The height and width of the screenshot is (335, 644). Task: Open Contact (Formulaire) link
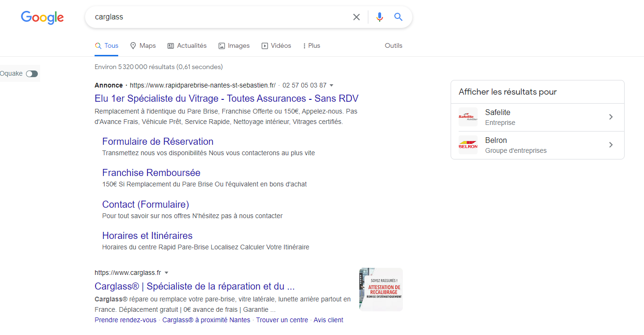click(146, 204)
